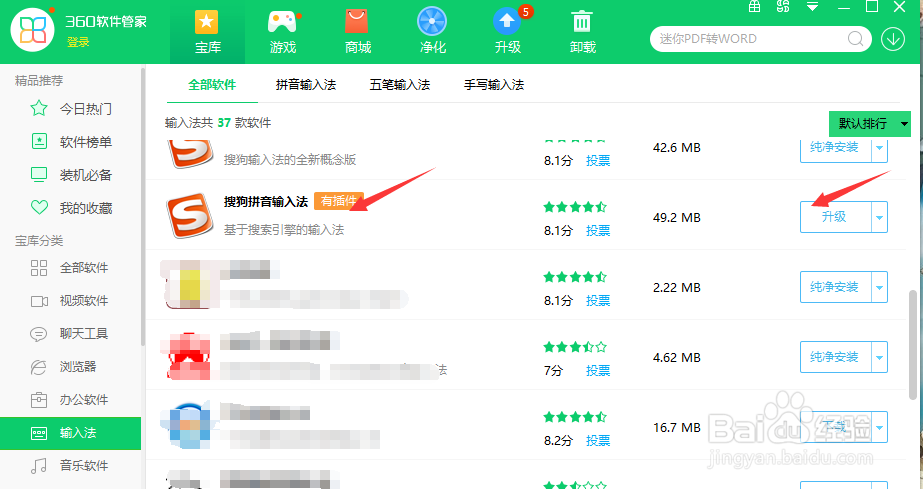The image size is (923, 489).
Task: Click 投票 in the 8.2分 row
Action: 597,441
